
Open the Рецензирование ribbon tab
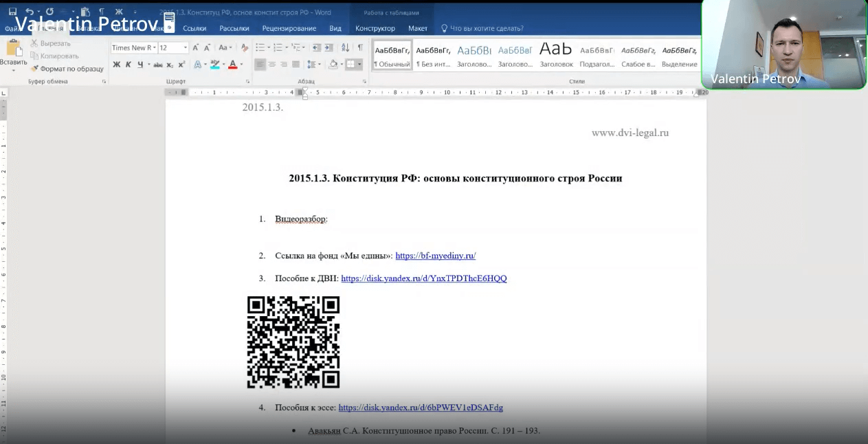(x=289, y=28)
